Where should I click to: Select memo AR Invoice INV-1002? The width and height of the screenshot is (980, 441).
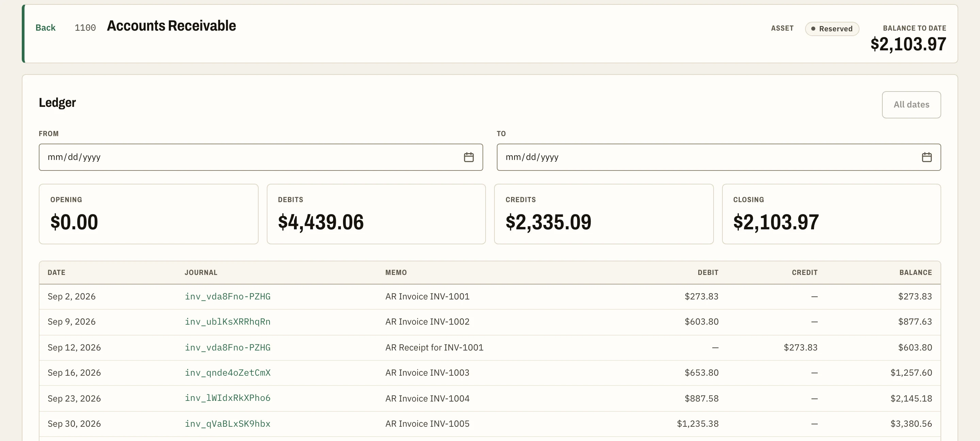(x=427, y=322)
